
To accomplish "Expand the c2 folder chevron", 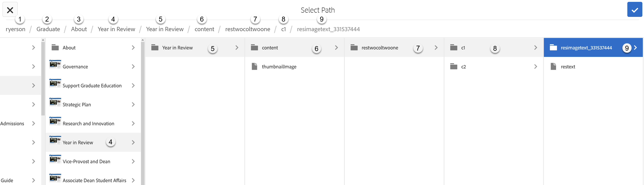I will [535, 67].
